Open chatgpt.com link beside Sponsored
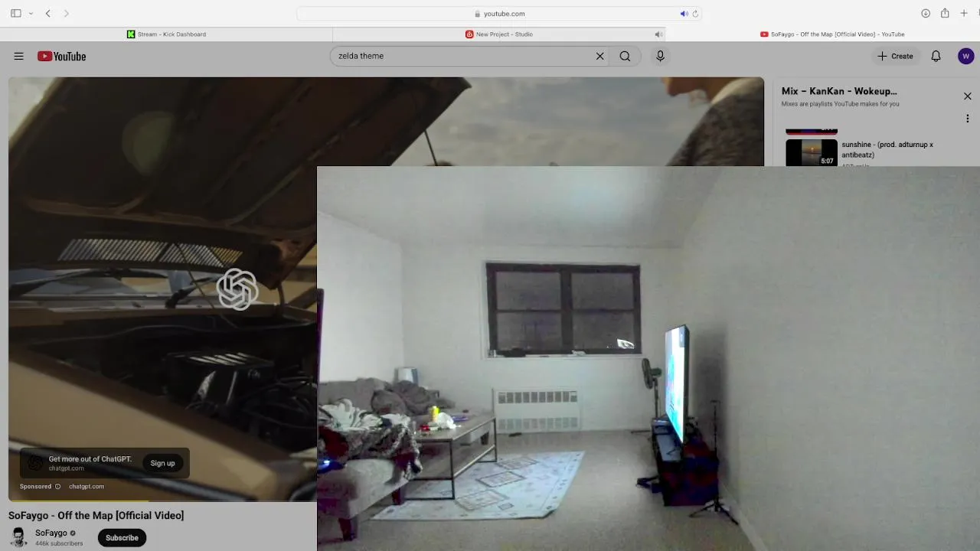Image resolution: width=980 pixels, height=551 pixels. click(87, 486)
